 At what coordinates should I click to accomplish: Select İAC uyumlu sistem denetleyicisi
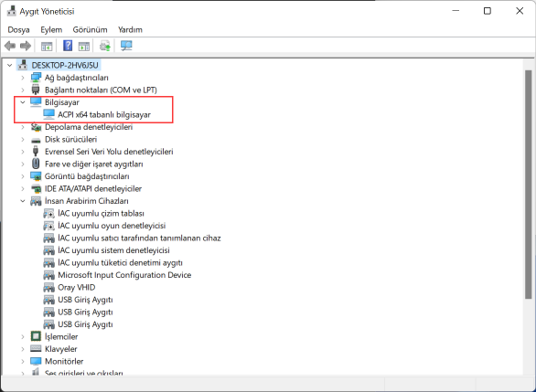[x=113, y=250]
